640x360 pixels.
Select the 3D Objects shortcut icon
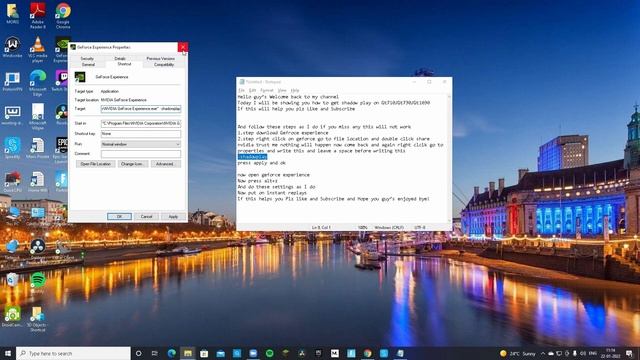pyautogui.click(x=38, y=319)
